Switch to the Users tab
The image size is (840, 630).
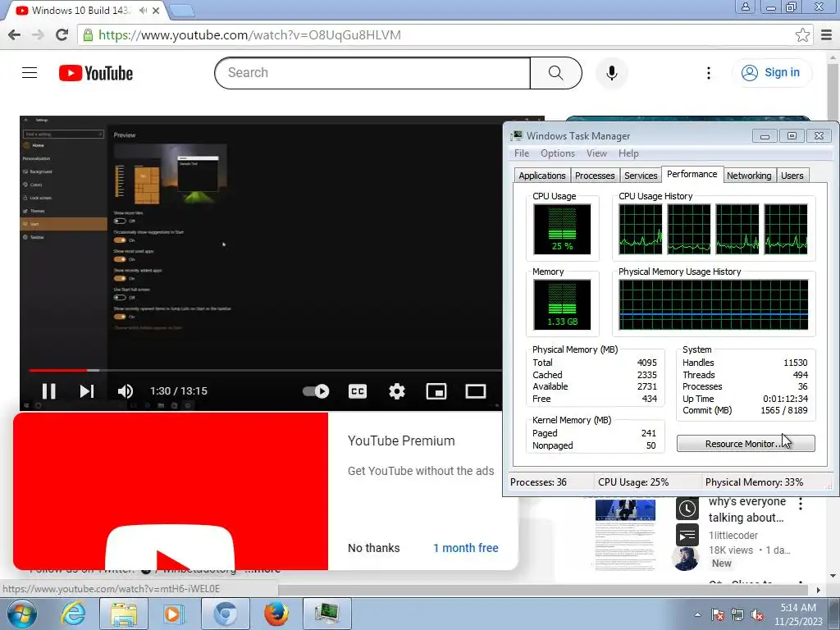point(792,176)
